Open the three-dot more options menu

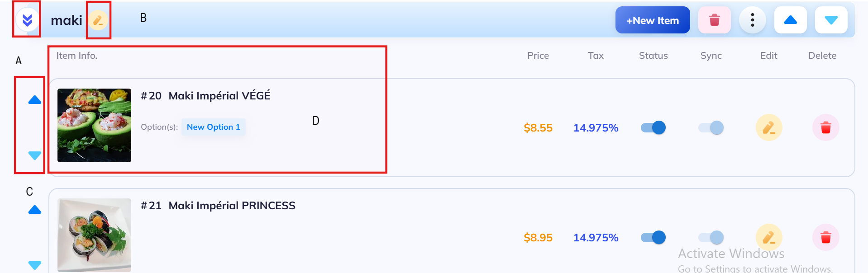(x=753, y=20)
